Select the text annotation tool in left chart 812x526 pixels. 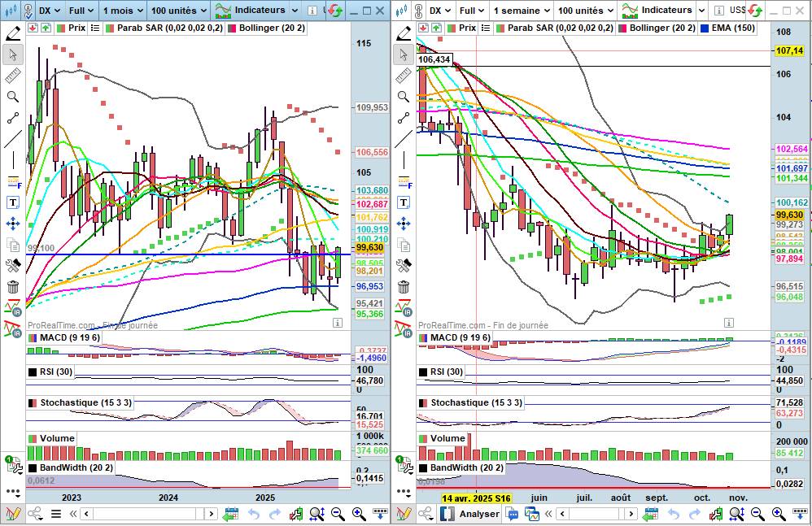tap(13, 202)
